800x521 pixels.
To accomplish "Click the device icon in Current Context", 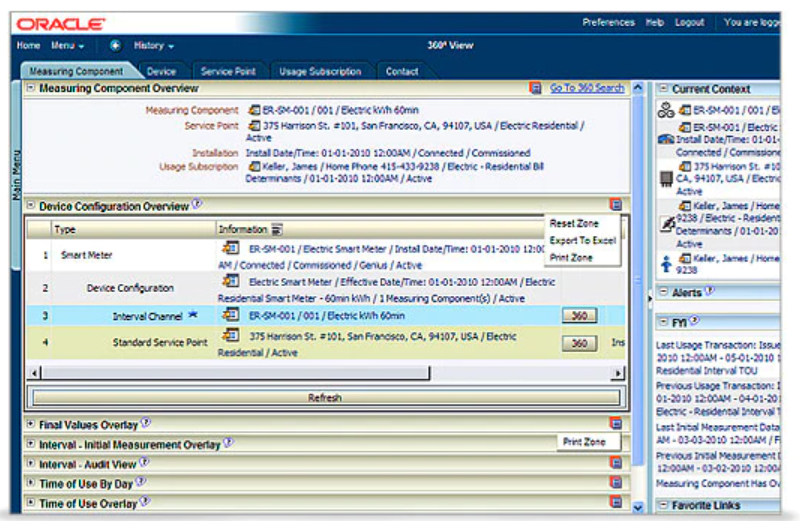I will click(666, 139).
